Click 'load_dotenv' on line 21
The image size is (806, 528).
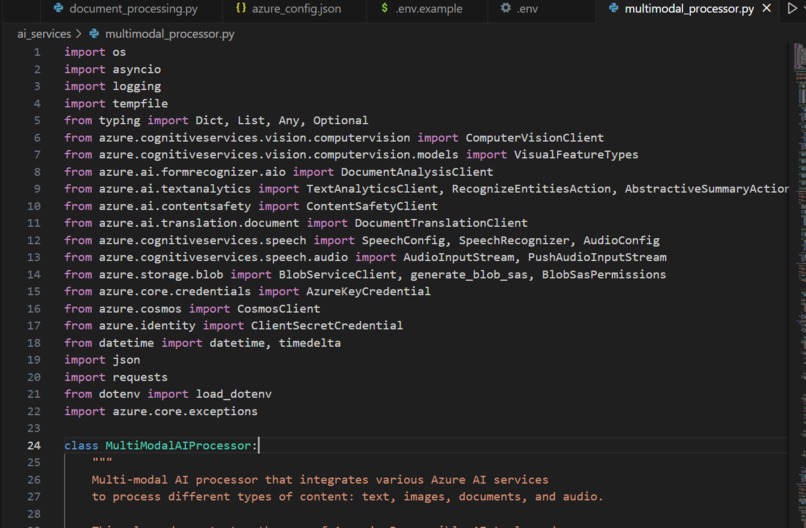pos(234,394)
